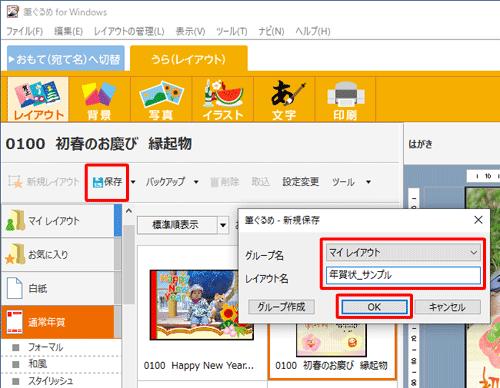
Task: Open the バックアップ toolbar item
Action: tap(165, 182)
